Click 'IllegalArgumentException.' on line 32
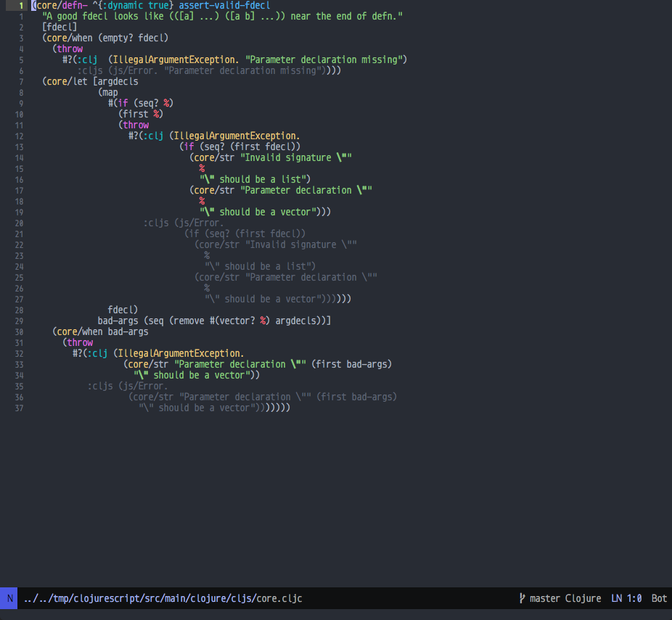The width and height of the screenshot is (672, 620). coord(181,353)
